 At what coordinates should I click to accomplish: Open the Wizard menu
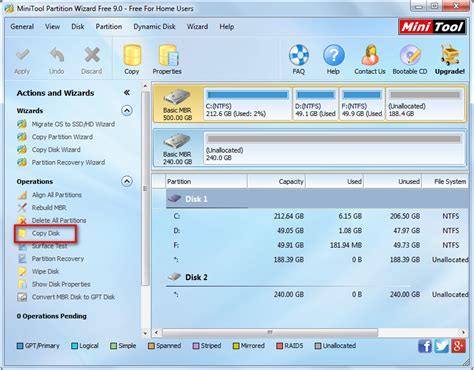pyautogui.click(x=197, y=27)
